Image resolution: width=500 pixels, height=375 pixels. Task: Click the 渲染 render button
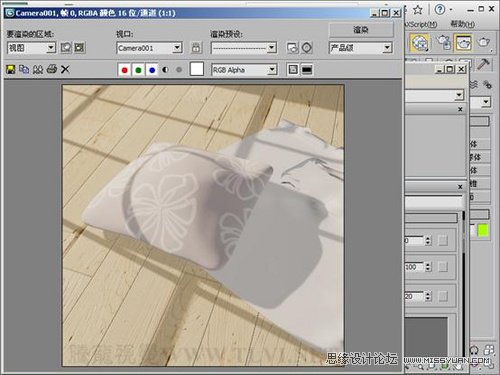coord(361,30)
